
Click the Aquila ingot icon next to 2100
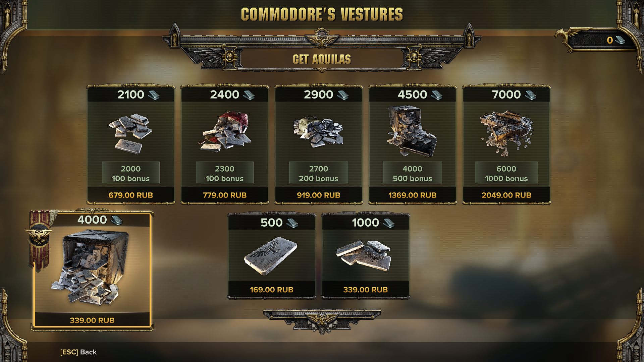154,95
